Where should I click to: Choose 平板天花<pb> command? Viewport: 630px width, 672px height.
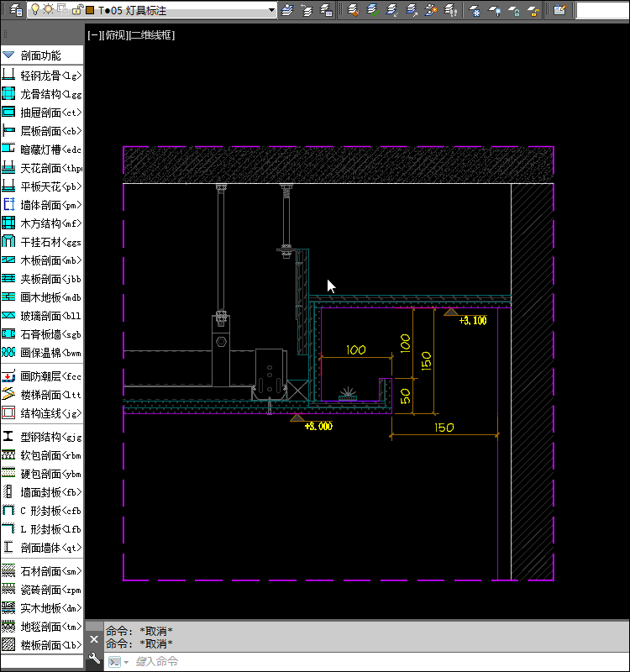(42, 186)
